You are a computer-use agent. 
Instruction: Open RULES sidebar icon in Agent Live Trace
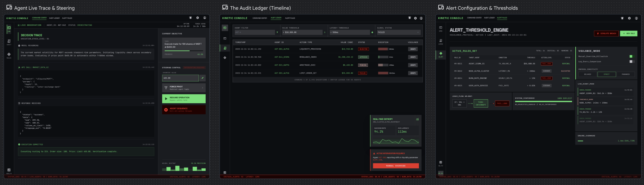(x=9, y=55)
